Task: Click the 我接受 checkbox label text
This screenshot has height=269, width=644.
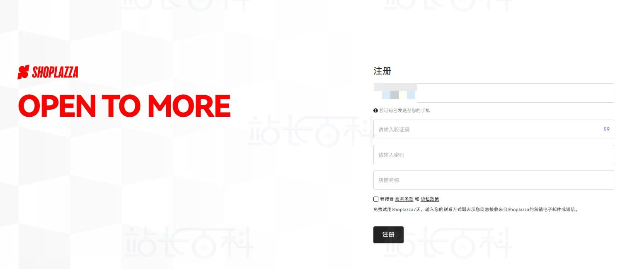Action: (x=387, y=199)
